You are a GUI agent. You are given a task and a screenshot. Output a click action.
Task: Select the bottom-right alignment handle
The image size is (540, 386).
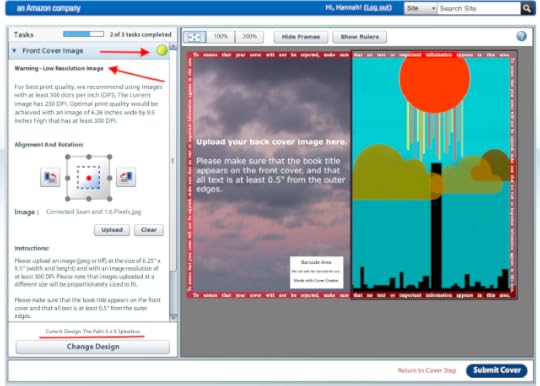click(x=110, y=199)
